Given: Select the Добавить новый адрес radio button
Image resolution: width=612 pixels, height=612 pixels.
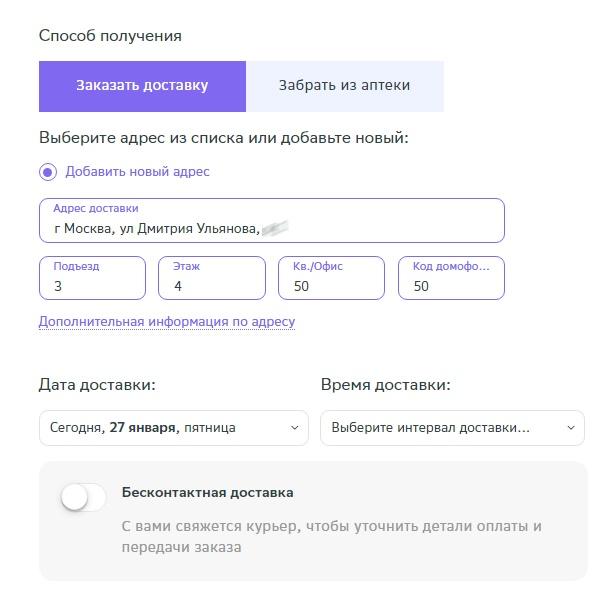Looking at the screenshot, I should tap(48, 172).
